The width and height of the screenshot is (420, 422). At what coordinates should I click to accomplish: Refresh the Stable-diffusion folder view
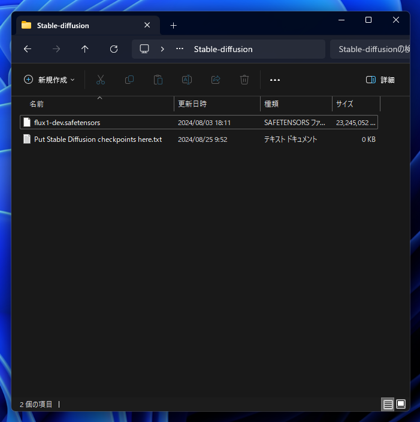(114, 49)
